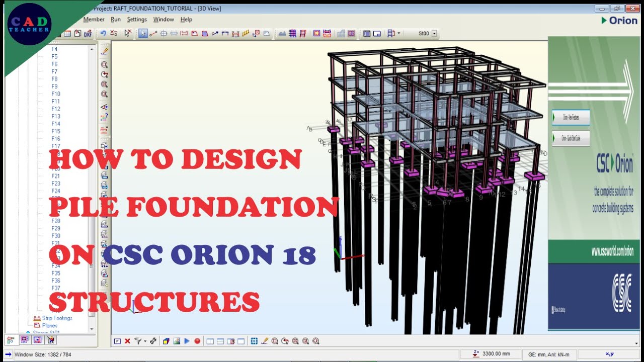Open the Member menu
This screenshot has width=644, height=362.
pyautogui.click(x=94, y=20)
